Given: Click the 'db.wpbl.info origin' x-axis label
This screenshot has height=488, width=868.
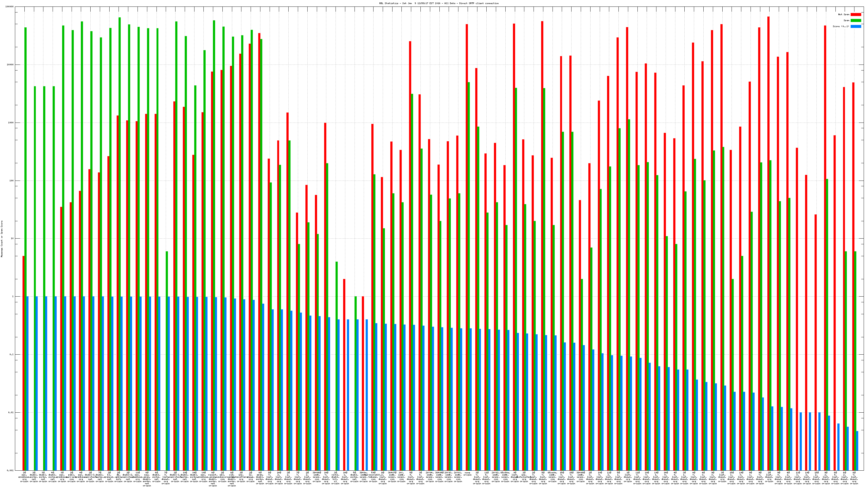Looking at the screenshot, I should 118,477.
